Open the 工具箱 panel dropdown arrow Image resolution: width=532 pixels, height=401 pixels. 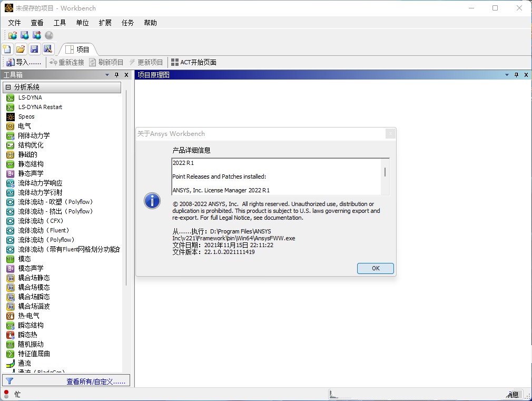point(107,75)
